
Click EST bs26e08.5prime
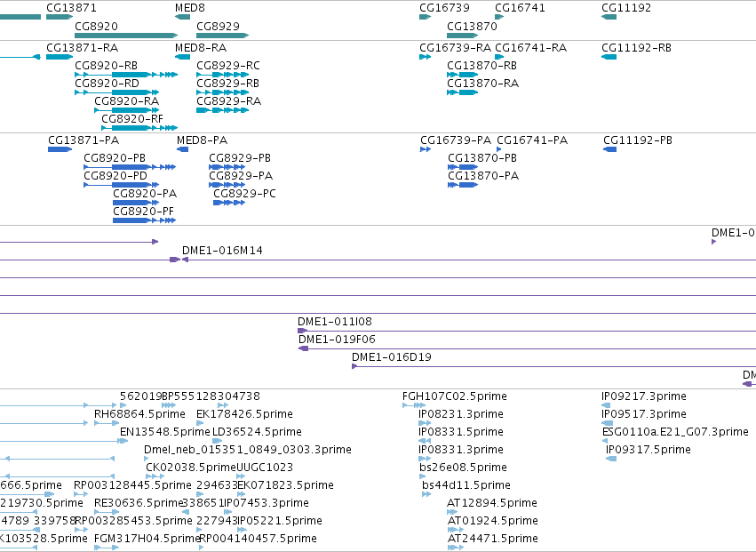pyautogui.click(x=464, y=468)
